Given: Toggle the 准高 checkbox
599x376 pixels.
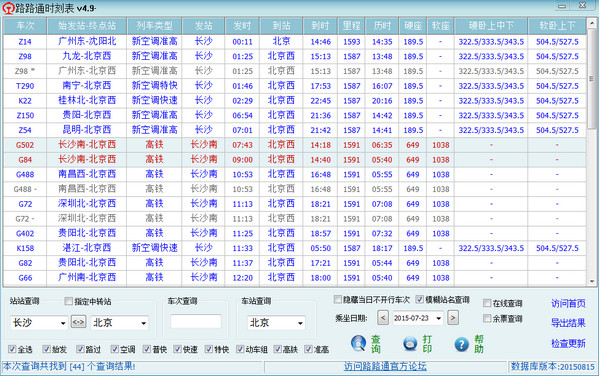Looking at the screenshot, I should coord(308,349).
